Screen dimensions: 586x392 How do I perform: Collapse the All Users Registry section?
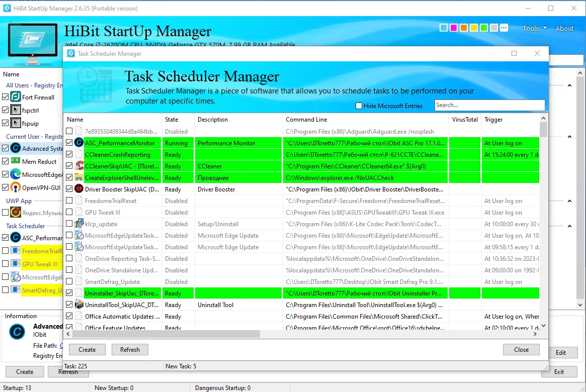[x=569, y=85]
